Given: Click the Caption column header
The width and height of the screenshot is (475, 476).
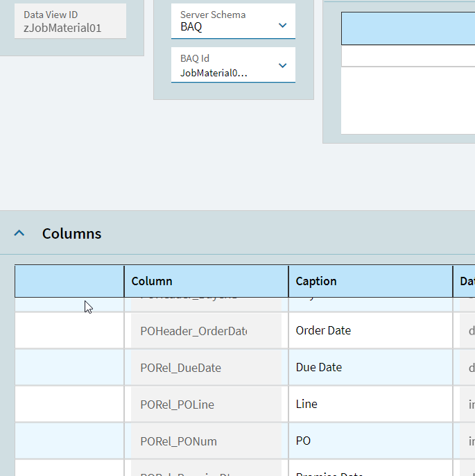Looking at the screenshot, I should 371,281.
